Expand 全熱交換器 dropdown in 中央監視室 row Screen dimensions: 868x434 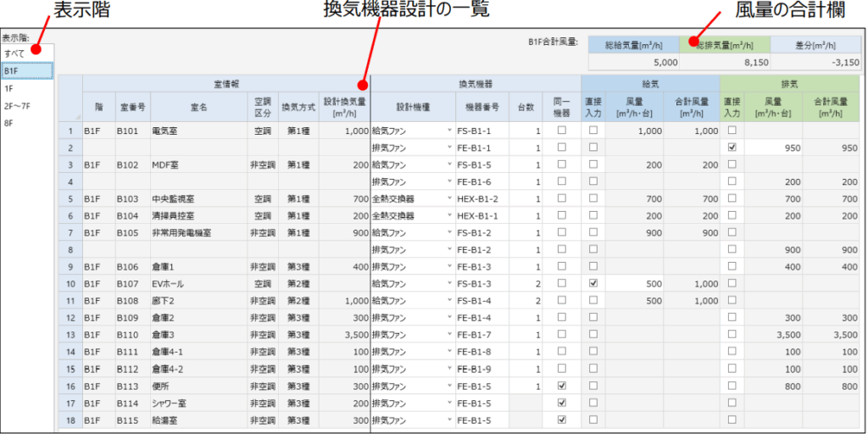448,199
